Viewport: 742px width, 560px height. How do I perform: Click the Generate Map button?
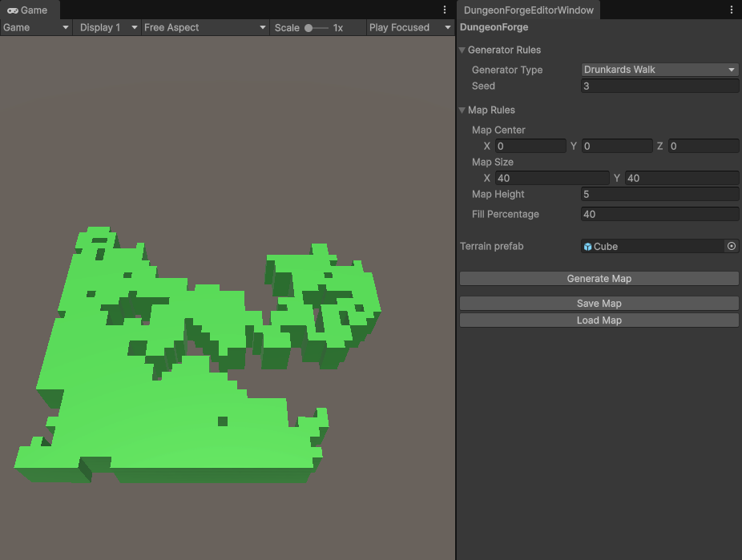pyautogui.click(x=599, y=279)
